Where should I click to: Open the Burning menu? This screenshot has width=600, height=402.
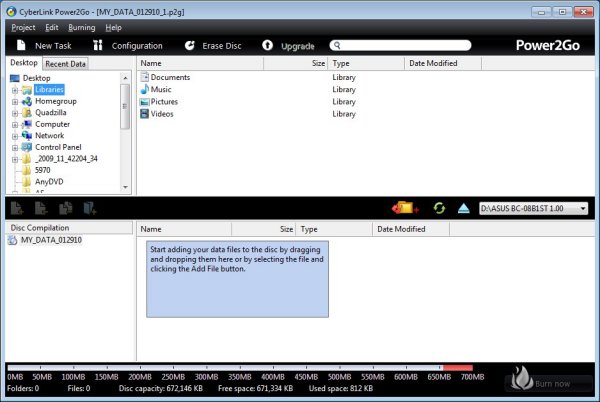click(82, 28)
